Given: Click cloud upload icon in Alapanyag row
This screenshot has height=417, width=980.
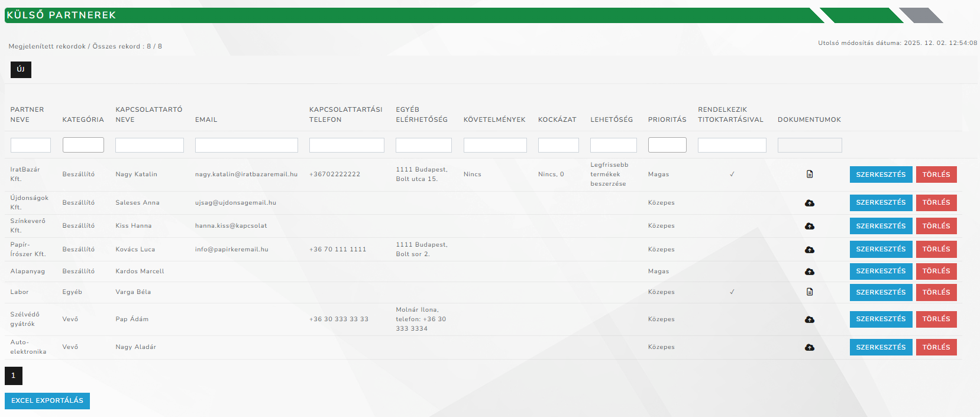Looking at the screenshot, I should coord(810,271).
